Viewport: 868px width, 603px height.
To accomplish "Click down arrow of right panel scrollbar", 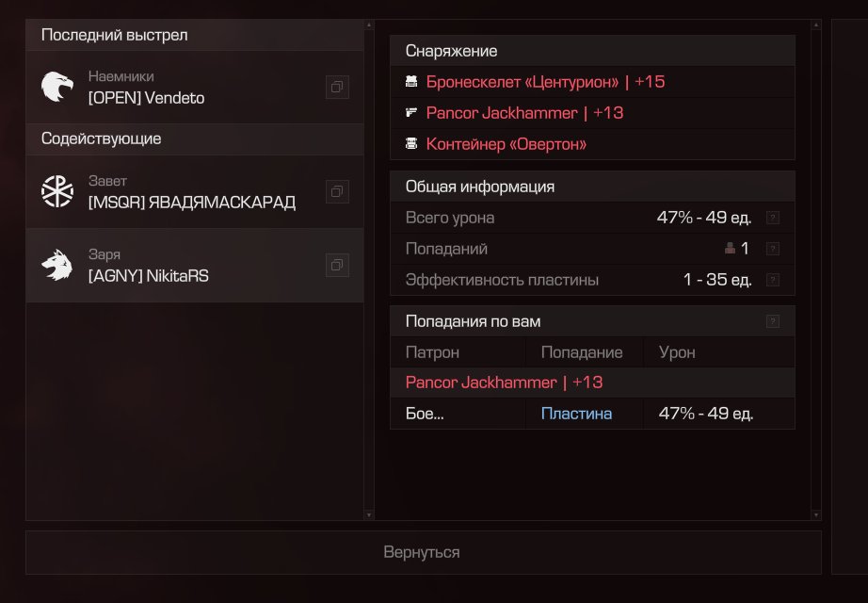I will pos(815,514).
